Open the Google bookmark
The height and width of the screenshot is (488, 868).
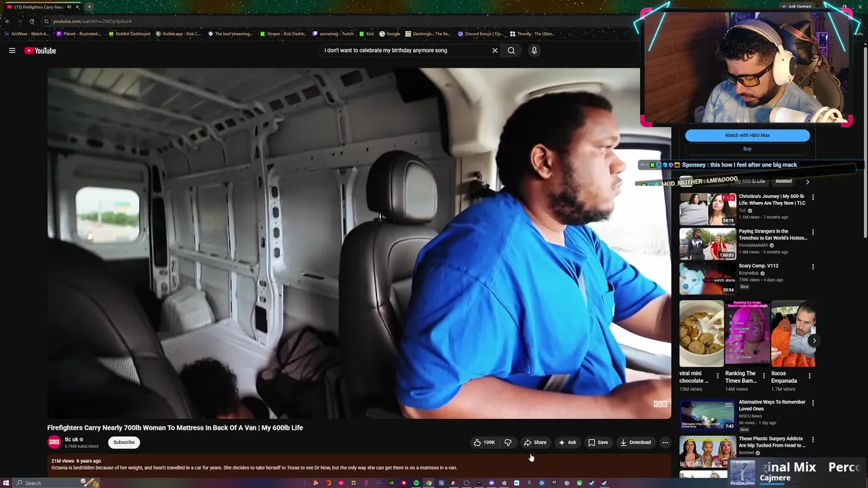[x=390, y=33]
